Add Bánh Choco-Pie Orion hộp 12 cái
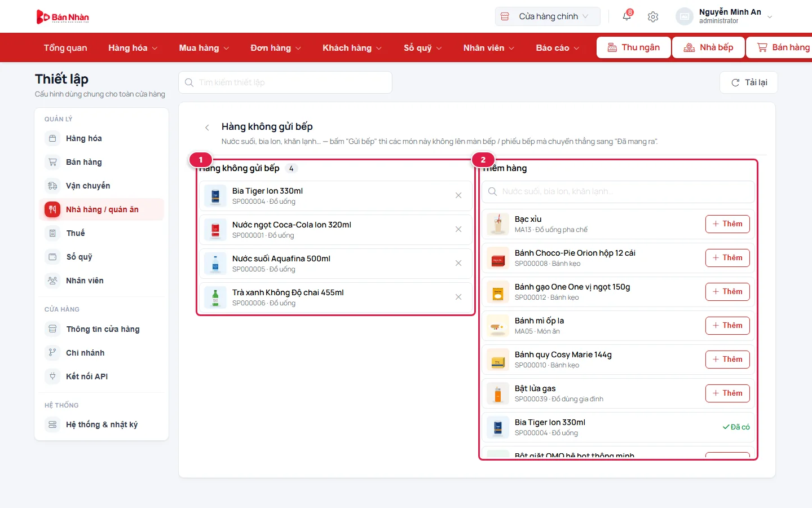812x508 pixels. 727,258
